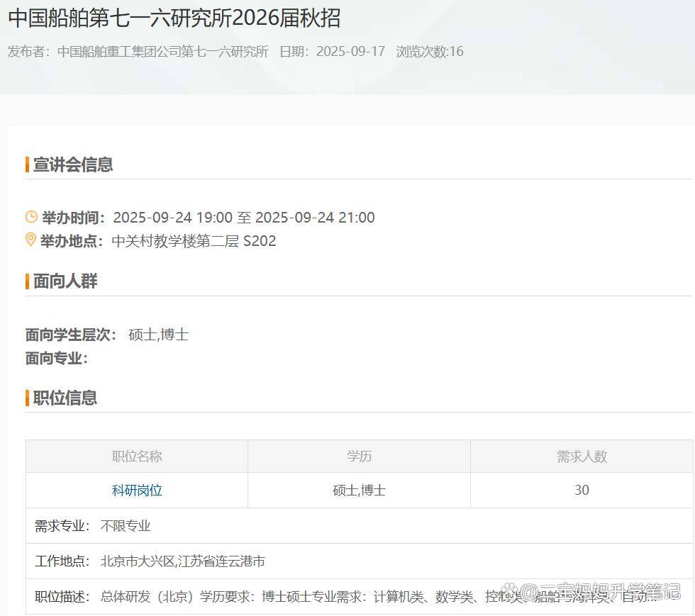Click publisher name 中国船舶重工集团公司第七一六研究所
Screen dimensions: 695x616
(x=162, y=51)
